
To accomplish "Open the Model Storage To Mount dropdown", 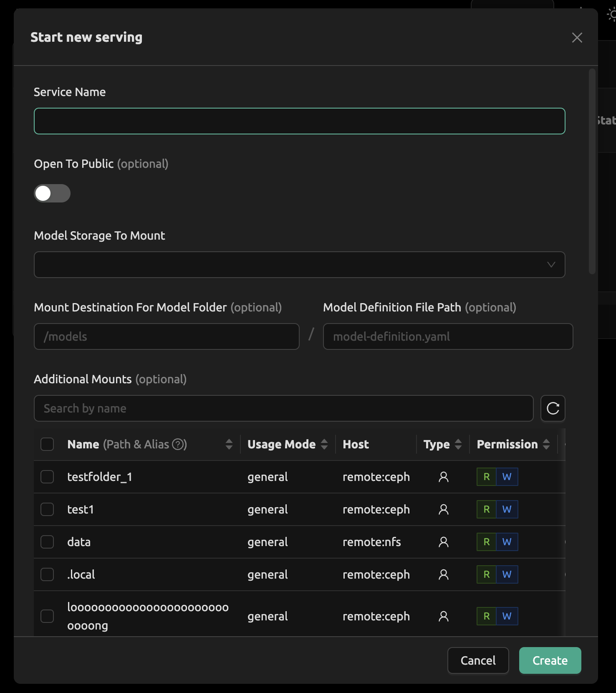I will tap(299, 265).
